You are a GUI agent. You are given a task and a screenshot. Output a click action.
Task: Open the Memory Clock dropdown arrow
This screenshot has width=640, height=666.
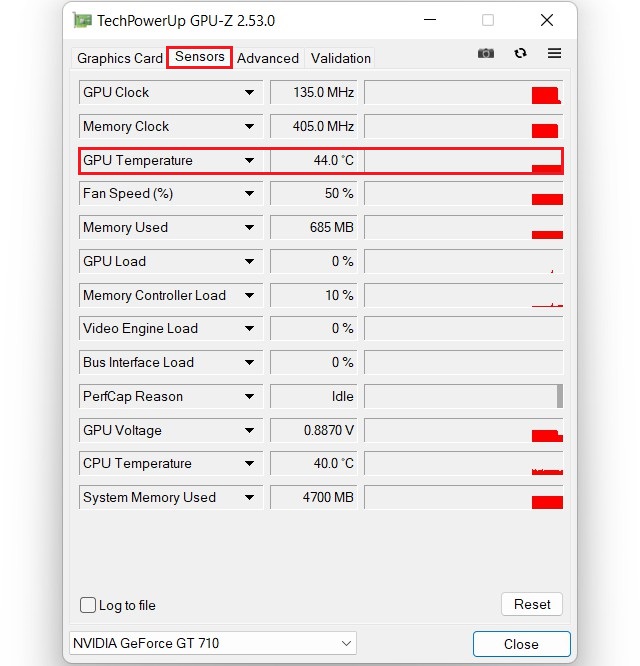pyautogui.click(x=249, y=126)
